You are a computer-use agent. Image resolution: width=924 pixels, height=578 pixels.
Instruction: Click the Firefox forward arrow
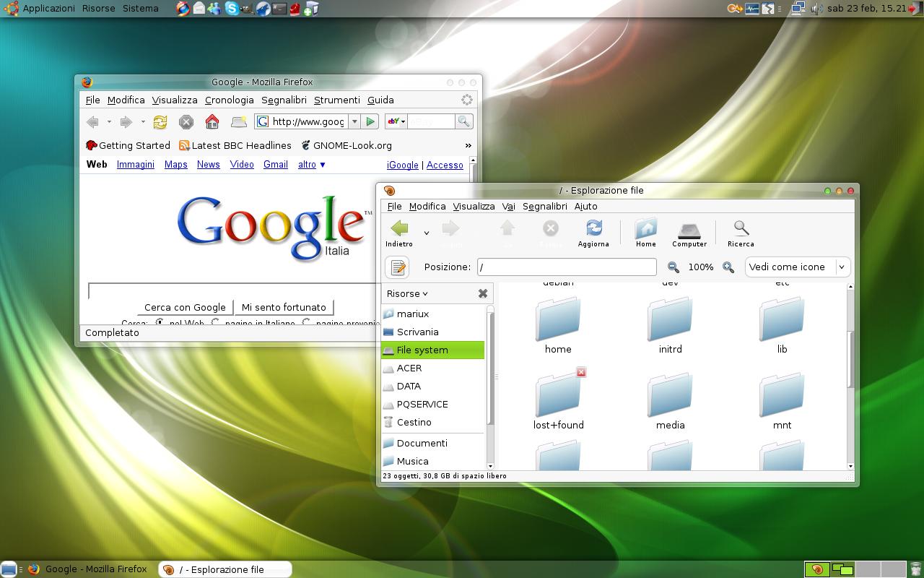coord(126,121)
